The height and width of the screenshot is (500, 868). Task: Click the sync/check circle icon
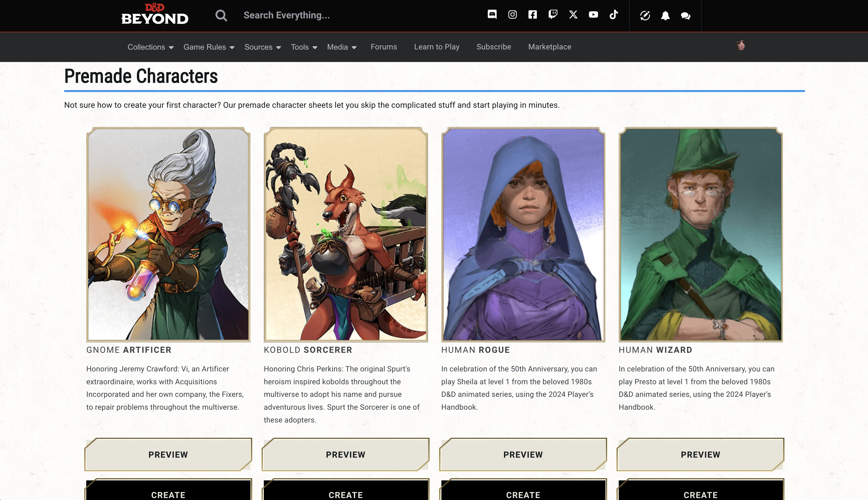pos(645,15)
